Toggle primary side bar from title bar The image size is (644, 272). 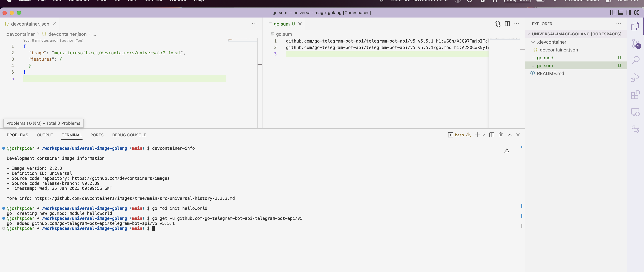[612, 13]
